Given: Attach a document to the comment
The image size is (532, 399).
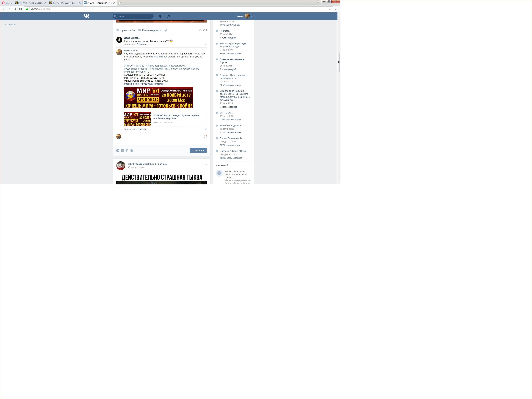Looking at the screenshot, I should 132,151.
